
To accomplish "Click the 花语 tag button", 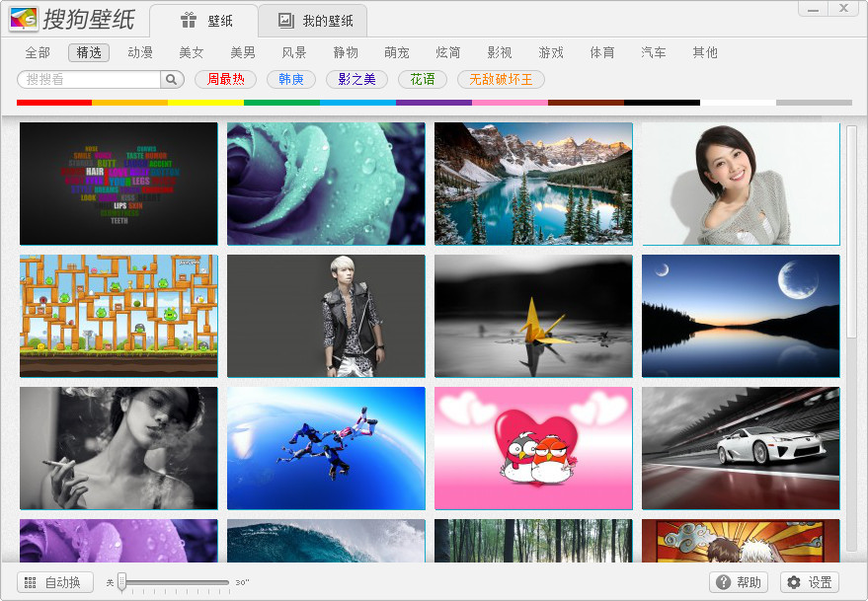I will (423, 80).
